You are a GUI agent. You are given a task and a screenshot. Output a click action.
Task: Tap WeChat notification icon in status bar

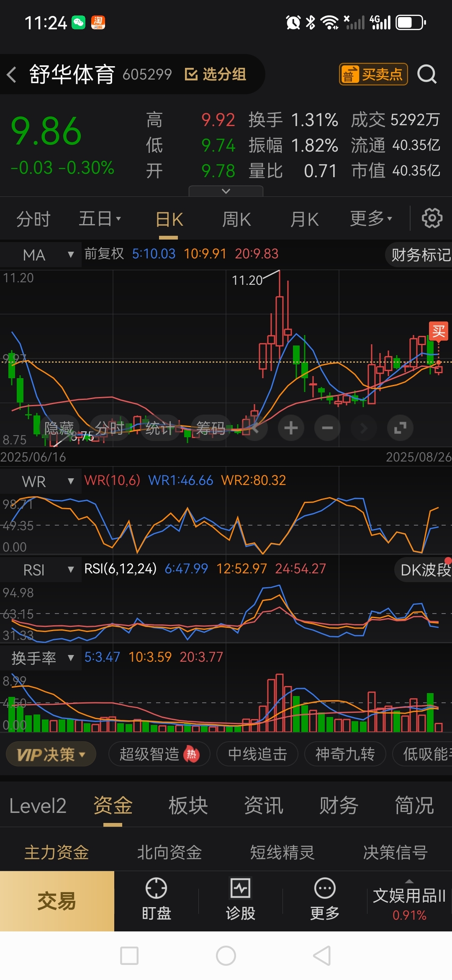[78, 23]
